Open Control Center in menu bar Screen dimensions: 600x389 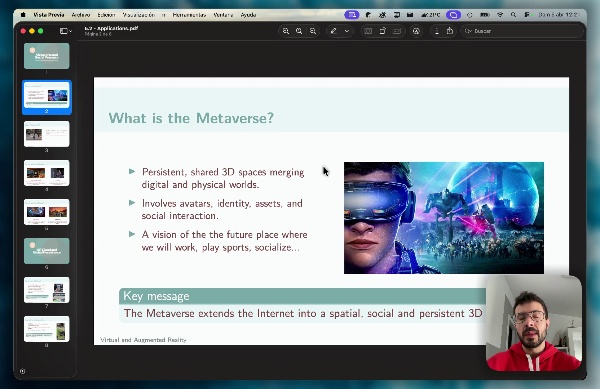coord(527,15)
